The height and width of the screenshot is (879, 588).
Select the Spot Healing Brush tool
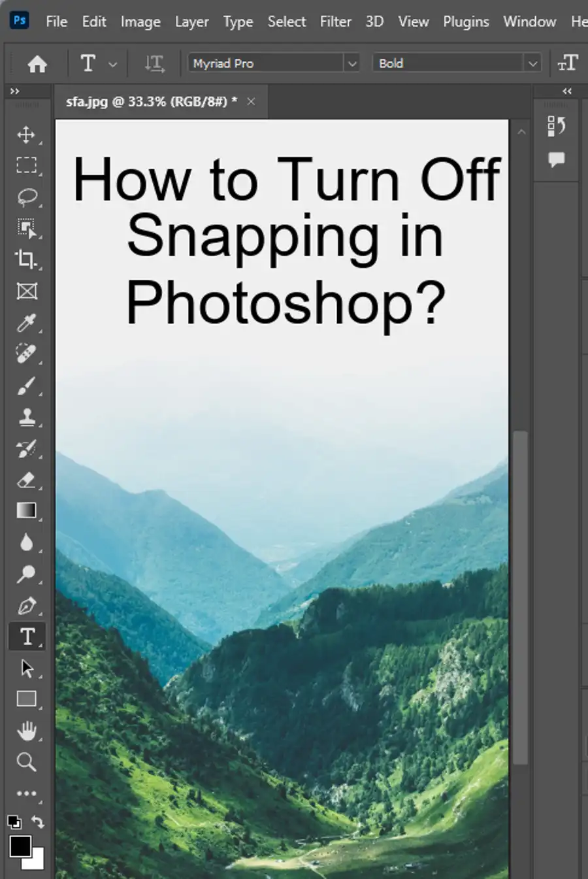[26, 354]
